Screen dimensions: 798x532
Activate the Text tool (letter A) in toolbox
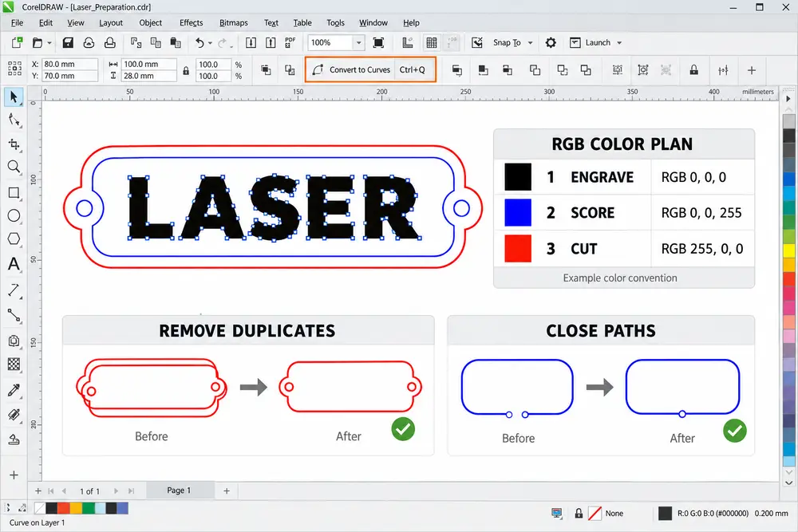[14, 264]
